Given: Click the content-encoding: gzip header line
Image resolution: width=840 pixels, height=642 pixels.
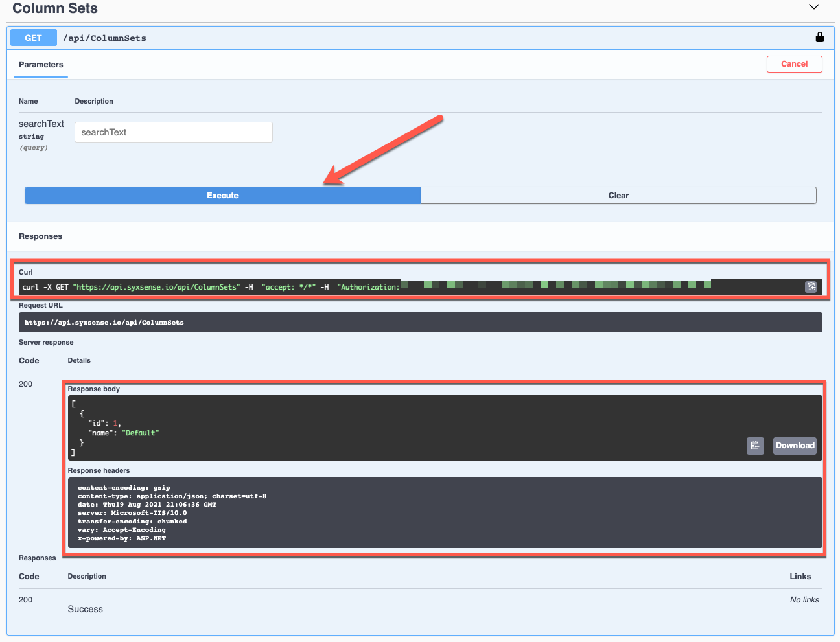Looking at the screenshot, I should pos(124,488).
